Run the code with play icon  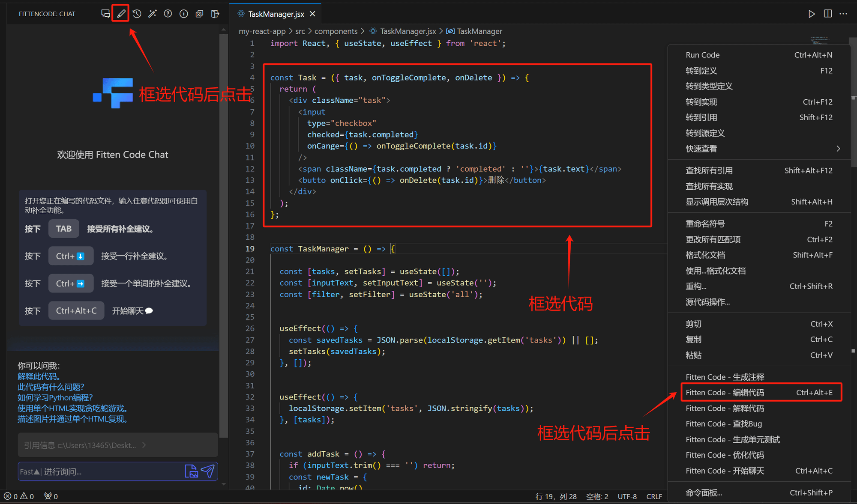click(812, 14)
